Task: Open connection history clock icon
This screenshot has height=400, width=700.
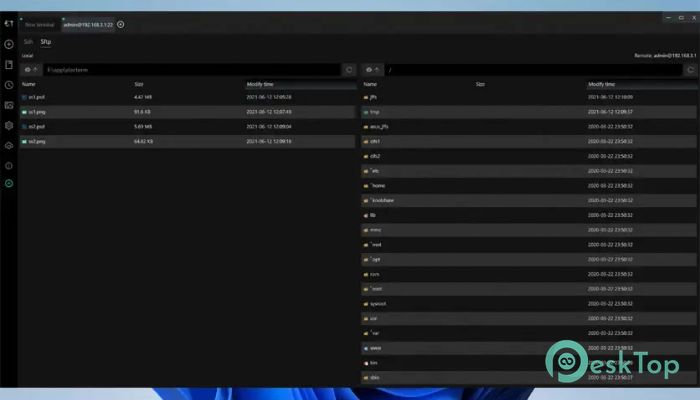Action: [x=9, y=85]
